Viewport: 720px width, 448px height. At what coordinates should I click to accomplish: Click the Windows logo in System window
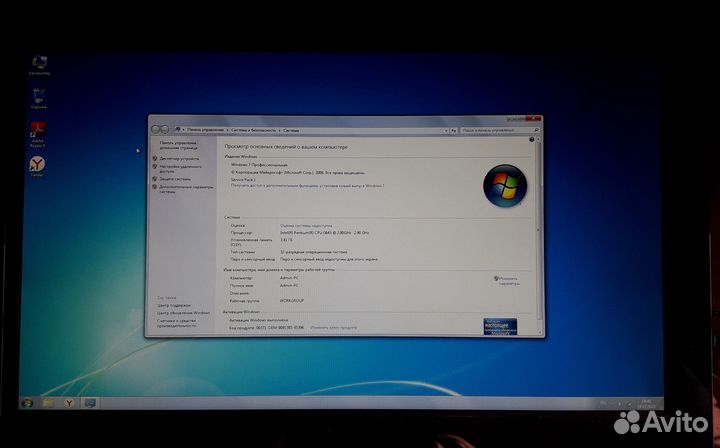(505, 186)
